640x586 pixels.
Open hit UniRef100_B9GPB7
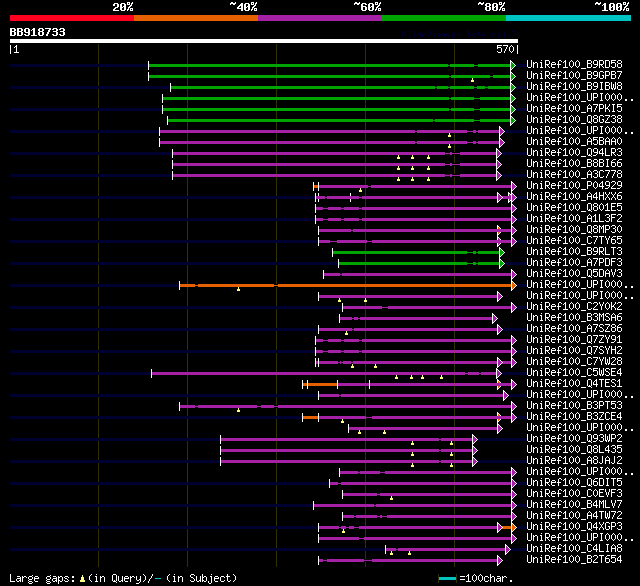[x=574, y=75]
